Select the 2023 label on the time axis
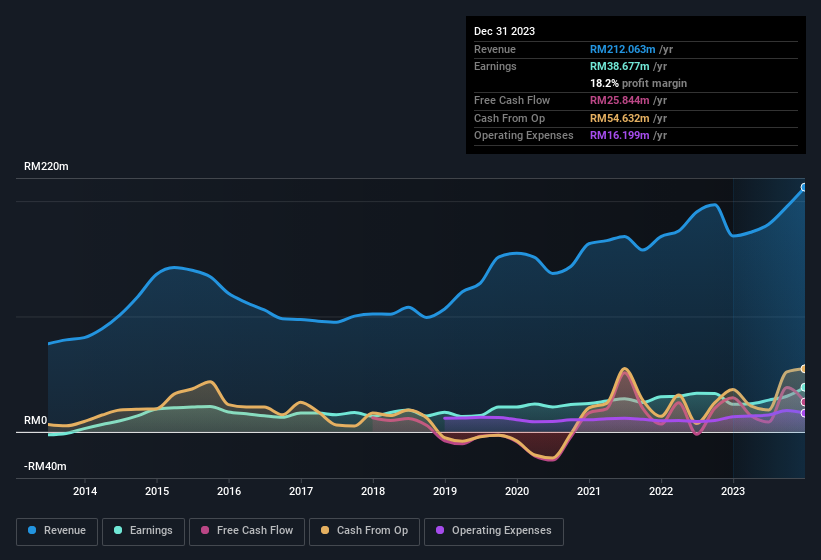The height and width of the screenshot is (560, 821). coord(733,491)
